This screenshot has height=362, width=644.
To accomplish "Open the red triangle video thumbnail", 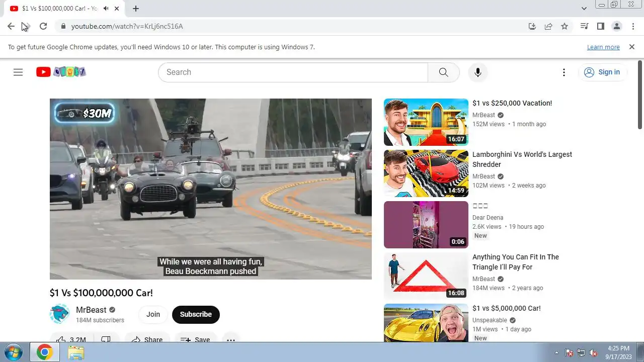I will 426,276.
